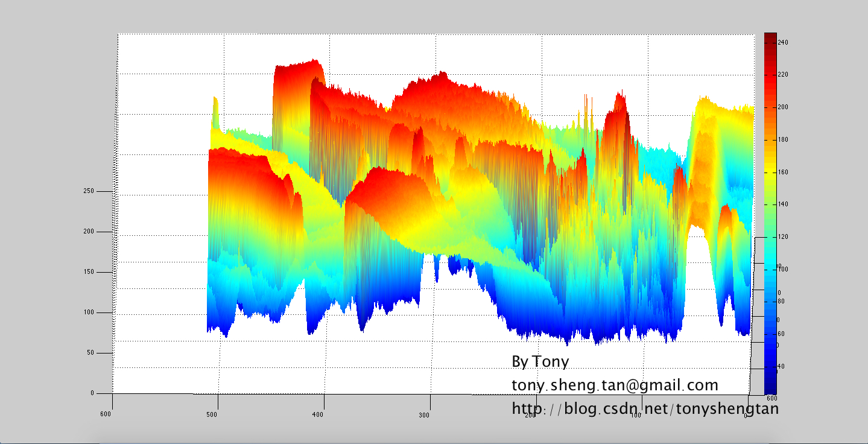Click the 300 tick label on the horizontal axis
Image resolution: width=868 pixels, height=444 pixels.
[x=424, y=414]
